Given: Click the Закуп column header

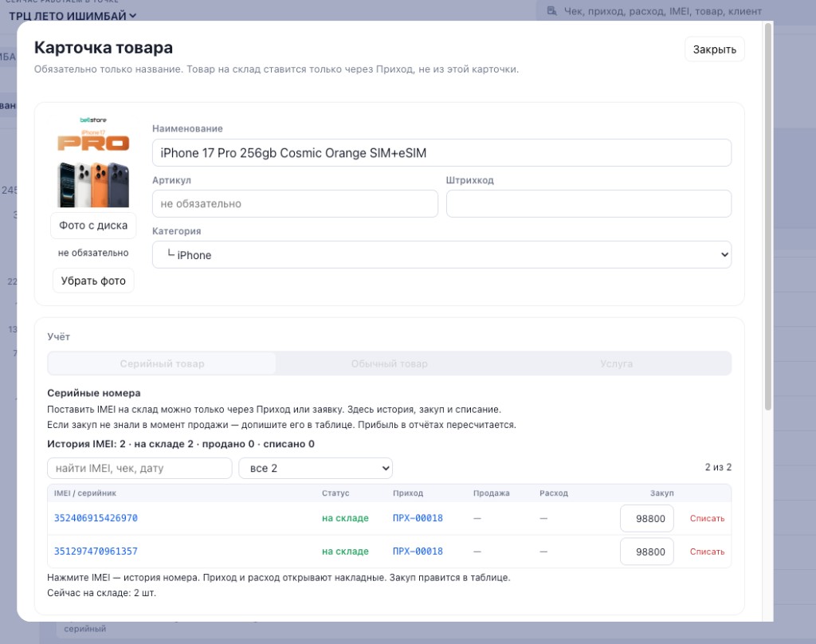Looking at the screenshot, I should (x=661, y=493).
